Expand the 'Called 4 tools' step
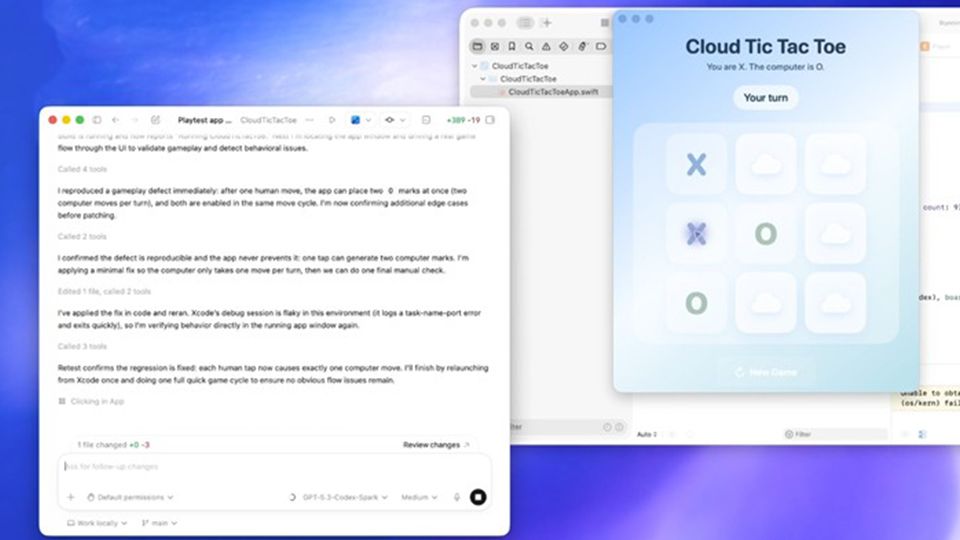The image size is (960, 540). (x=82, y=169)
